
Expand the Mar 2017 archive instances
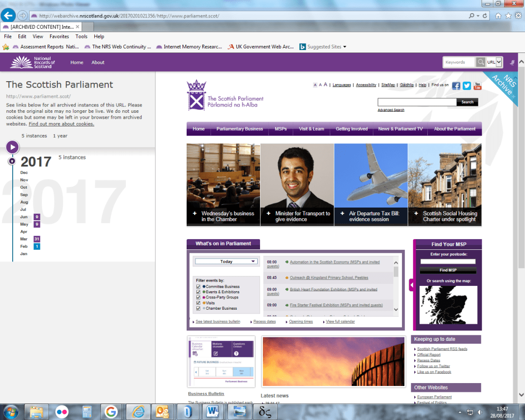(36, 239)
